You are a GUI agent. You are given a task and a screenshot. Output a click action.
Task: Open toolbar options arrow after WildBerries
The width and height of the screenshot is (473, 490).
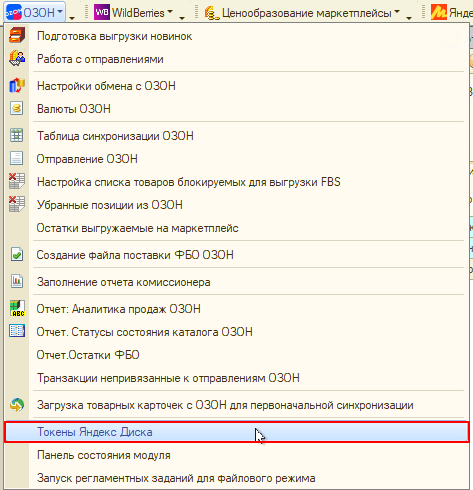tap(182, 18)
